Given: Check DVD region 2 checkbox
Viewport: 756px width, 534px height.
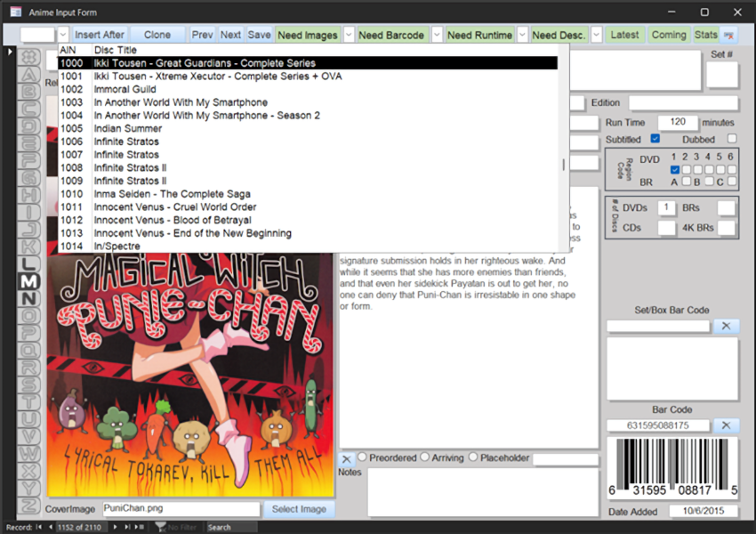Looking at the screenshot, I should [x=686, y=169].
